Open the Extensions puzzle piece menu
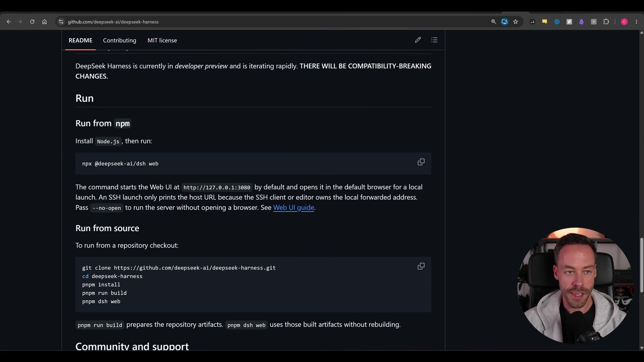The height and width of the screenshot is (362, 644). 606,22
